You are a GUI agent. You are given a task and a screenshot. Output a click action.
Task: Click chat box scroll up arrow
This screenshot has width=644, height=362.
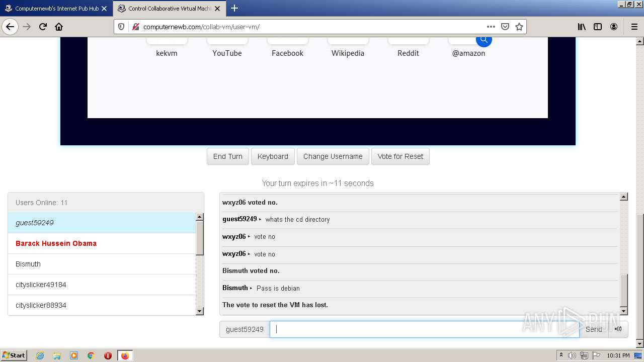click(624, 197)
